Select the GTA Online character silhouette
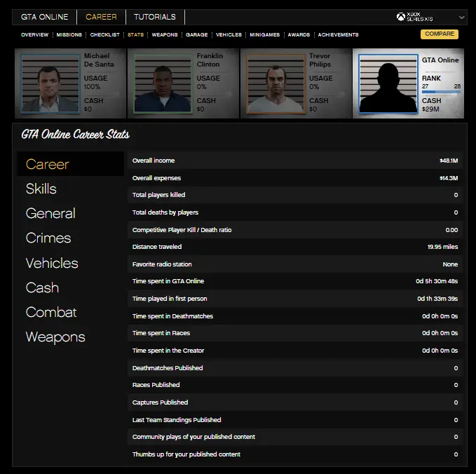The image size is (476, 474). pos(388,83)
